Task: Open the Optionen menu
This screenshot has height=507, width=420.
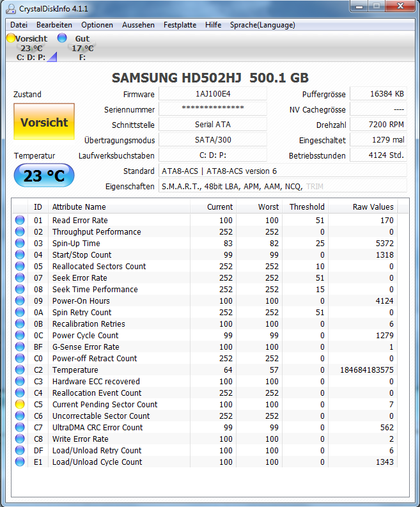Action: [x=97, y=25]
